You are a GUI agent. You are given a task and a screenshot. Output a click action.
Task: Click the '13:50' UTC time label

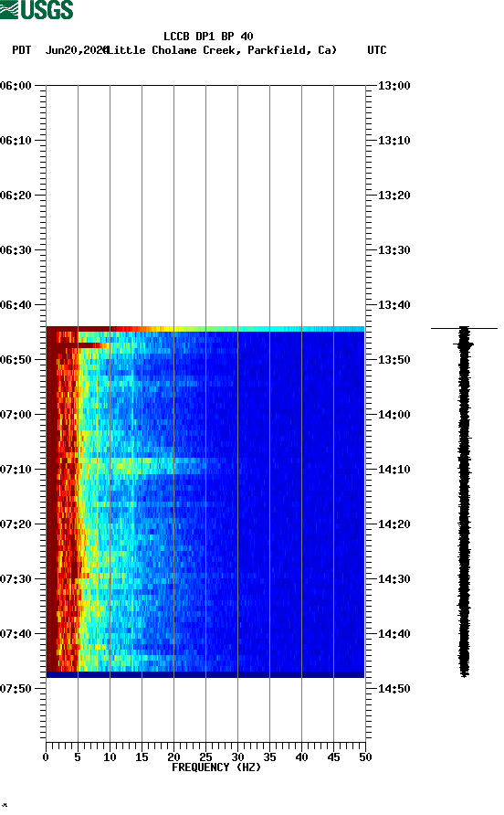[x=394, y=360]
